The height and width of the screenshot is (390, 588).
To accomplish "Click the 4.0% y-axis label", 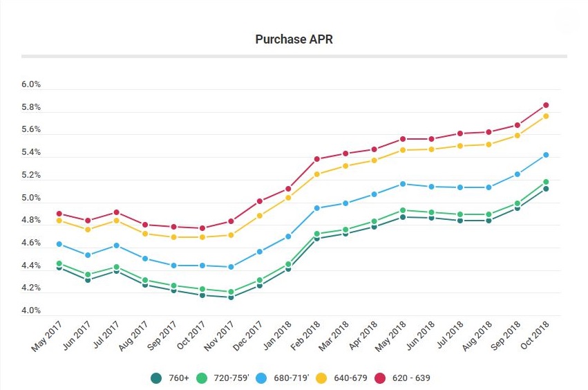I will click(31, 311).
